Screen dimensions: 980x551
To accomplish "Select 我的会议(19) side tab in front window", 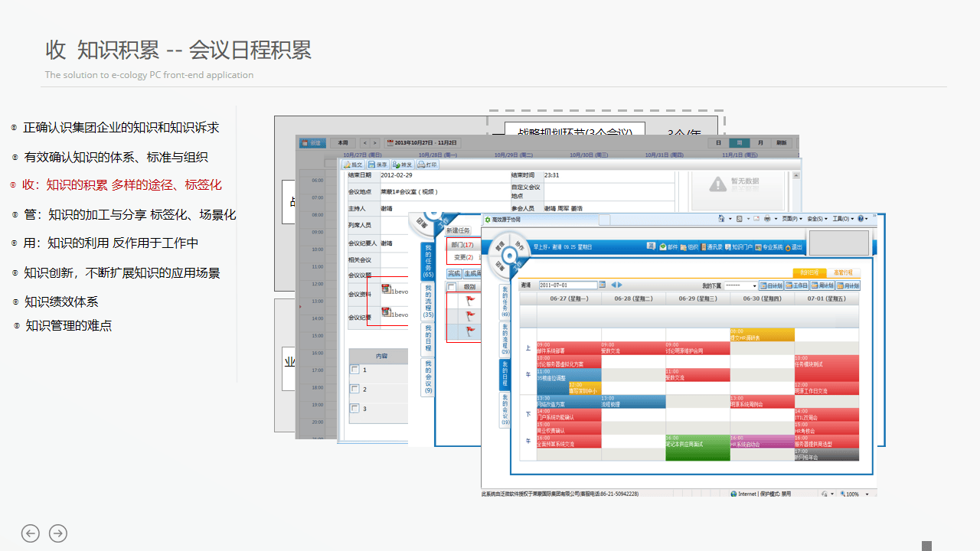I will pyautogui.click(x=505, y=410).
